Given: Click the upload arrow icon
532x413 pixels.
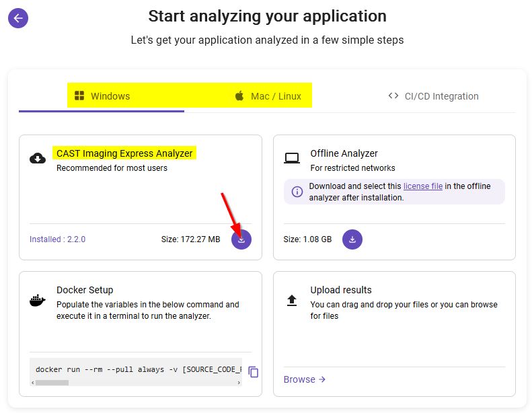Looking at the screenshot, I should [x=292, y=300].
